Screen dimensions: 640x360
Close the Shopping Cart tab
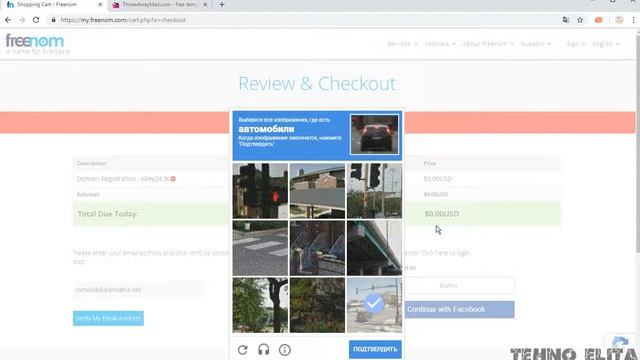100,4
